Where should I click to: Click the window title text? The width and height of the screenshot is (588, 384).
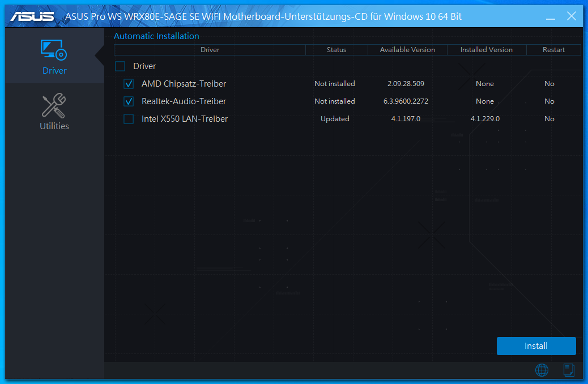pyautogui.click(x=263, y=16)
